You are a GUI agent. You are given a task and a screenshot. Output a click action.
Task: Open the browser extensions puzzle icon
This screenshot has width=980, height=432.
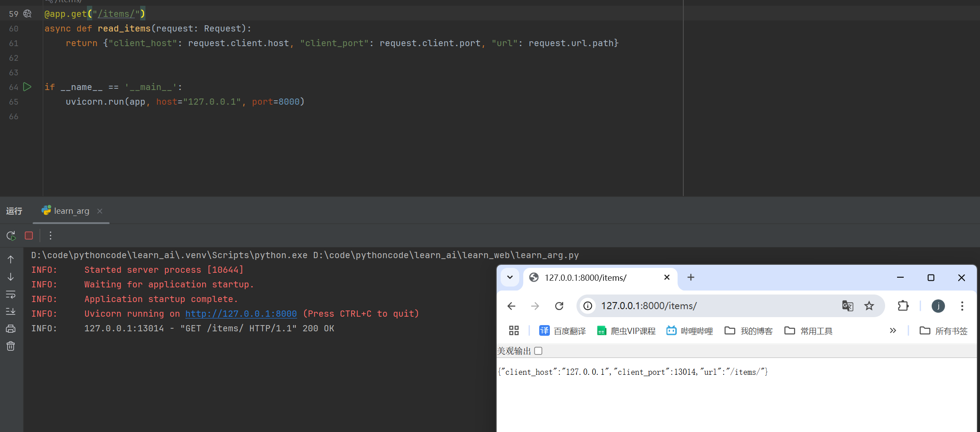click(x=903, y=306)
